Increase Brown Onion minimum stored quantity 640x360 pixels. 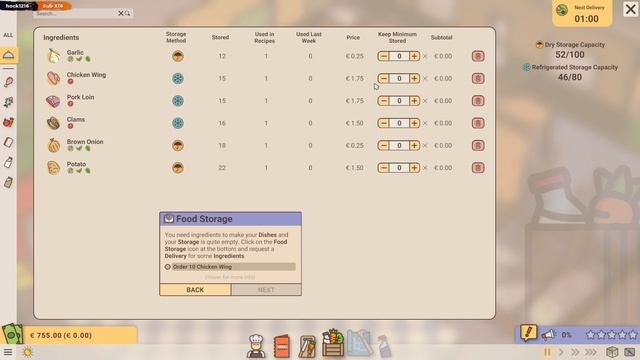point(414,145)
